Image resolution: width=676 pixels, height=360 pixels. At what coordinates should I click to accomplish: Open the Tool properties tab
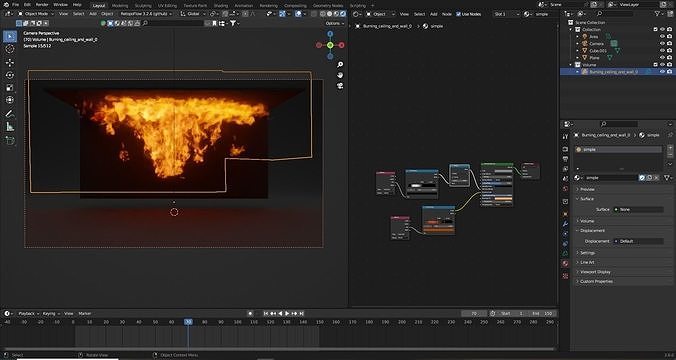click(x=565, y=137)
